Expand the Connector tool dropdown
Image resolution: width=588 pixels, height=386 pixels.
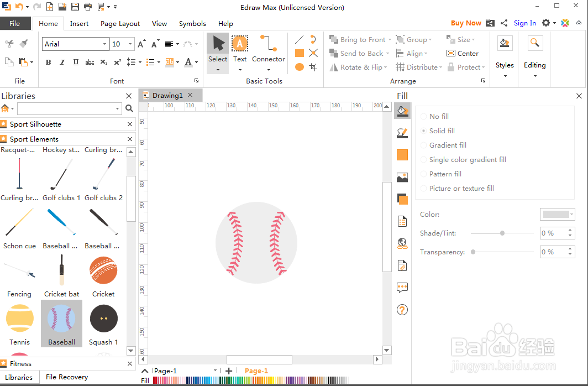tap(269, 70)
